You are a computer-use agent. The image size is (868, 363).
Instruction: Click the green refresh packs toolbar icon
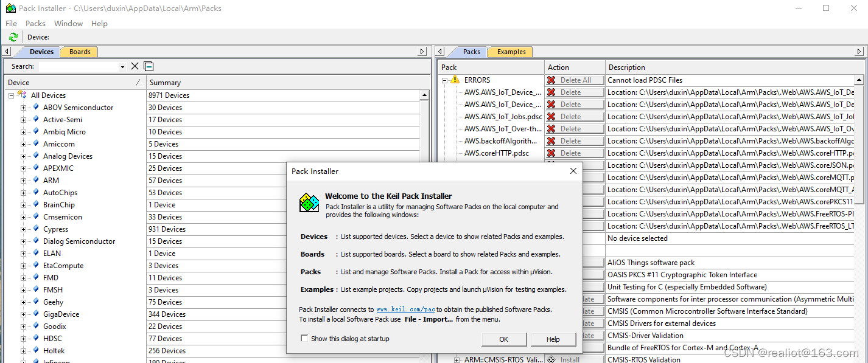tap(13, 37)
